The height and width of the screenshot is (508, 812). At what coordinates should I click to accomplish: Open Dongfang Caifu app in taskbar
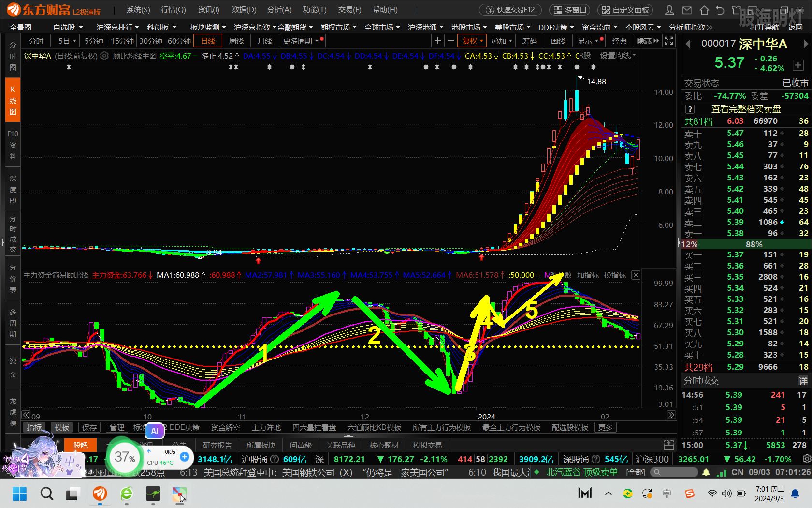100,493
